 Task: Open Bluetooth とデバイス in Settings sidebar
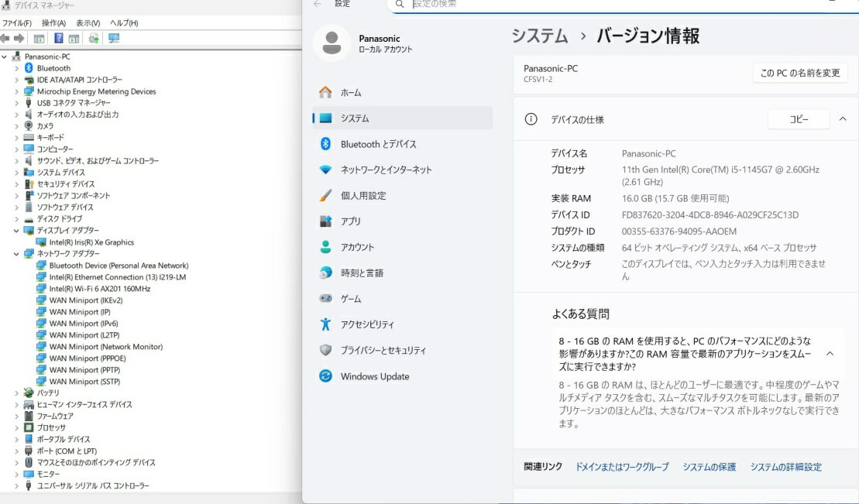378,144
